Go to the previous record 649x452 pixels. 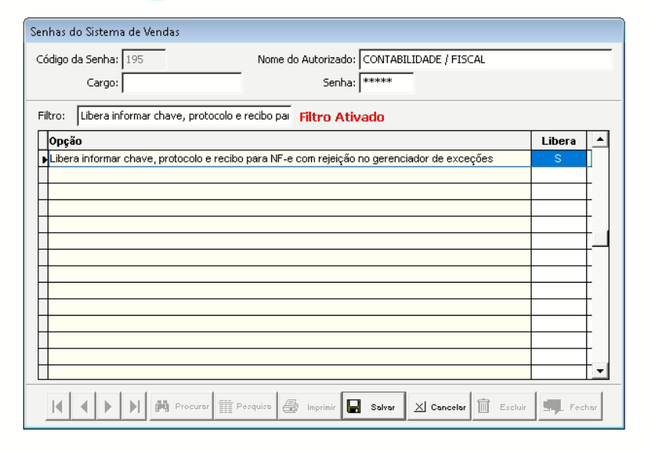tap(83, 407)
